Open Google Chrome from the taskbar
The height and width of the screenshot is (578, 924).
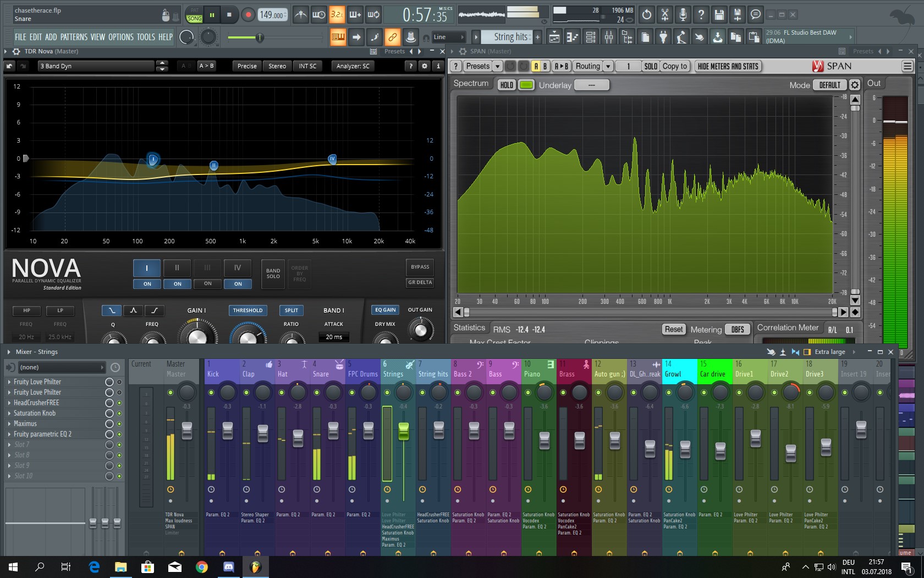(202, 566)
